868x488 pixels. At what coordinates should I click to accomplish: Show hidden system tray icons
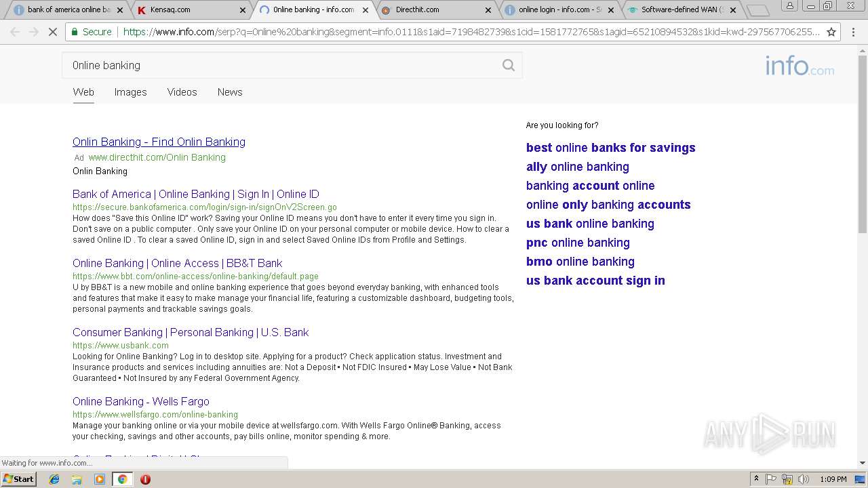(756, 479)
